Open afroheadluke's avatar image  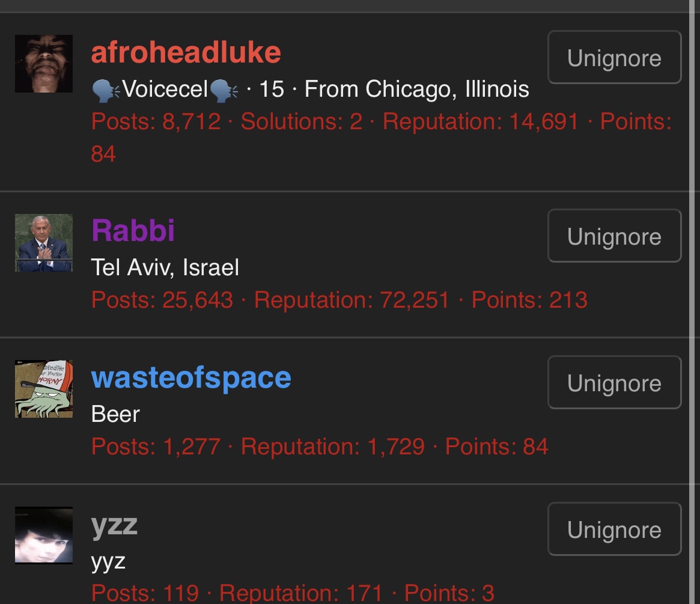(44, 64)
